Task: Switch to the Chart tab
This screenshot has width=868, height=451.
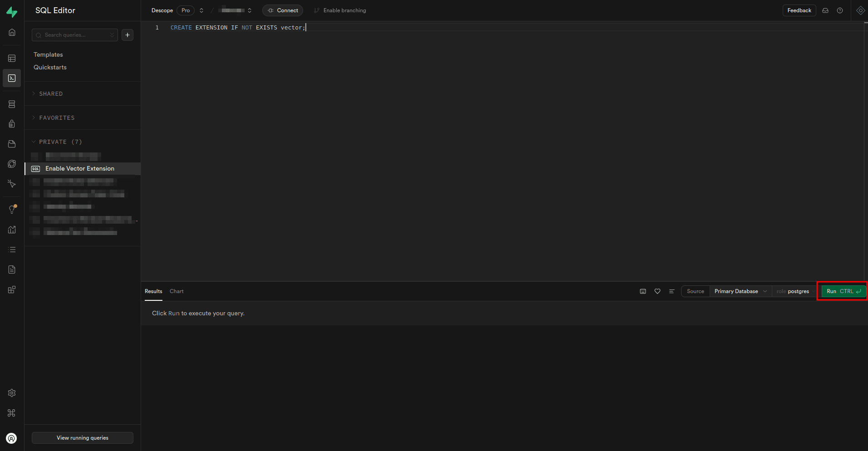Action: 177,291
